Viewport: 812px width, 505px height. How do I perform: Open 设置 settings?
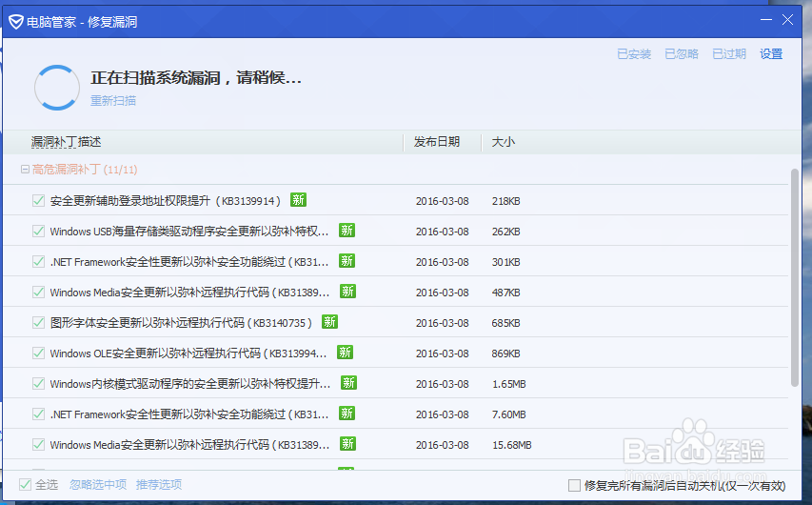click(x=771, y=54)
